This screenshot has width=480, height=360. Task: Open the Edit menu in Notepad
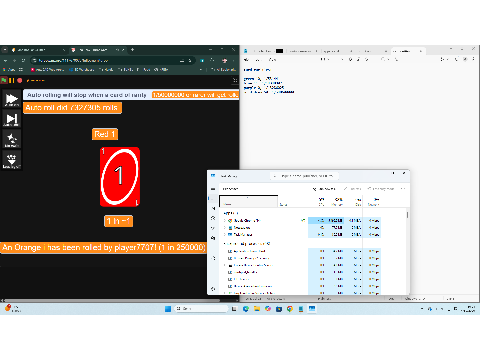pyautogui.click(x=258, y=60)
